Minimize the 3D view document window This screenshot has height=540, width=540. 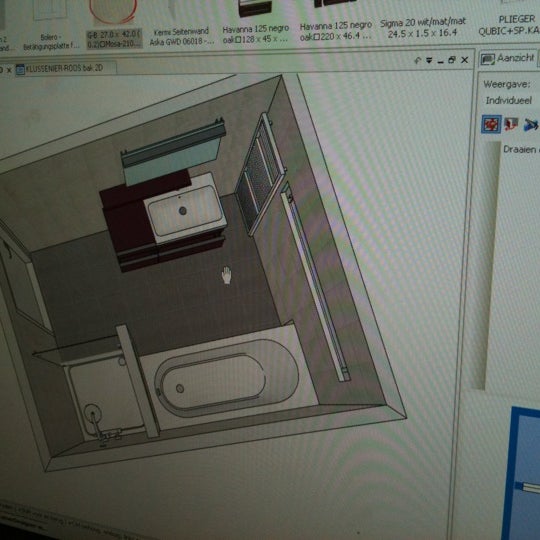point(440,62)
